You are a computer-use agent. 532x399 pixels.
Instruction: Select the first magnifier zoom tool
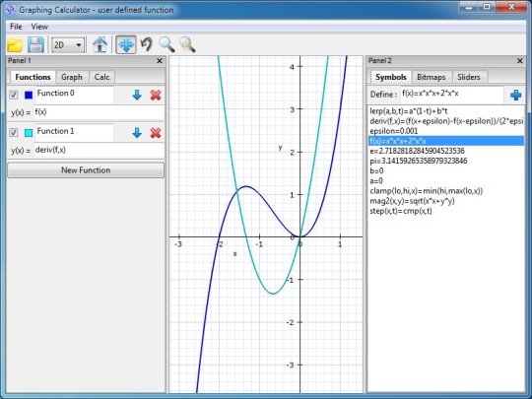click(166, 44)
